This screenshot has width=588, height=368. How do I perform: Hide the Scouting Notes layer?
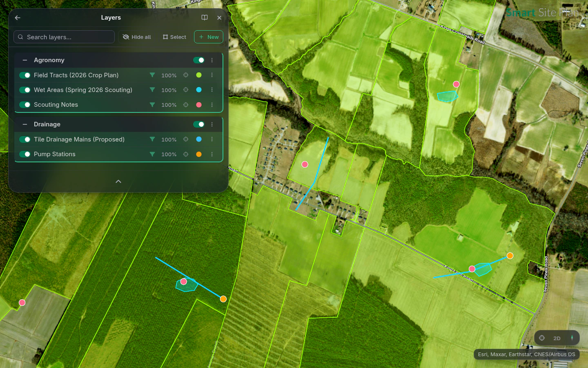click(x=25, y=105)
